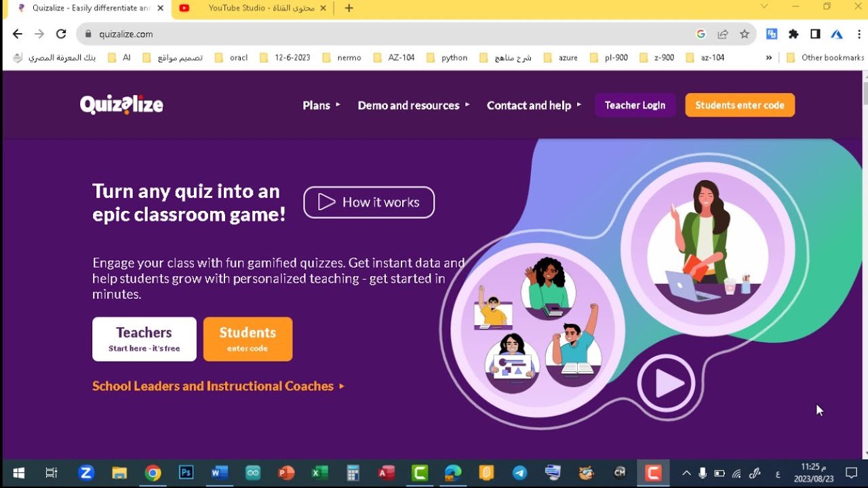Open the AI bookmarks folder
Viewport: 868px width, 488px height.
[120, 58]
